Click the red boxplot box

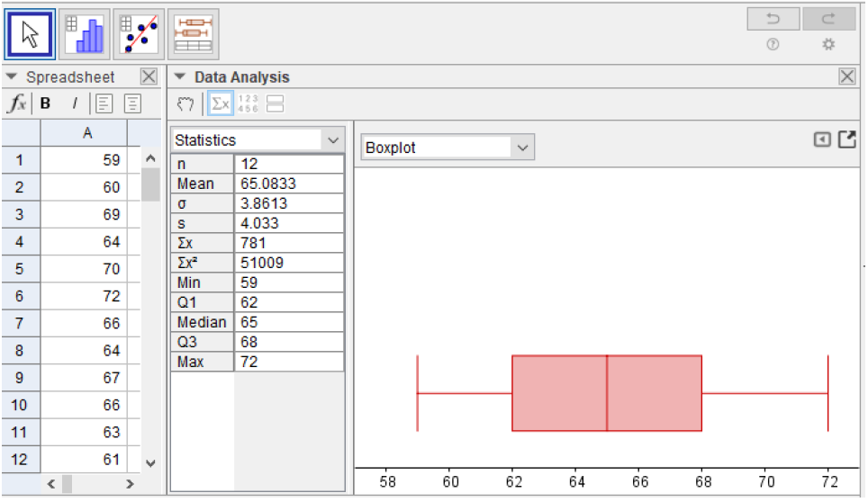coord(607,393)
